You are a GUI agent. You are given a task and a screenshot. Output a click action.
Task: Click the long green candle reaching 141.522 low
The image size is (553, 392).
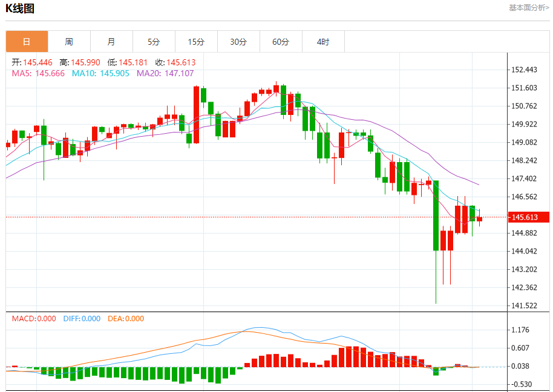click(436, 215)
